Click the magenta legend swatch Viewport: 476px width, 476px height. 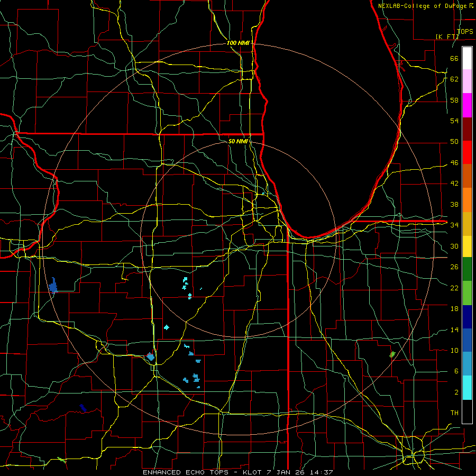click(x=467, y=105)
